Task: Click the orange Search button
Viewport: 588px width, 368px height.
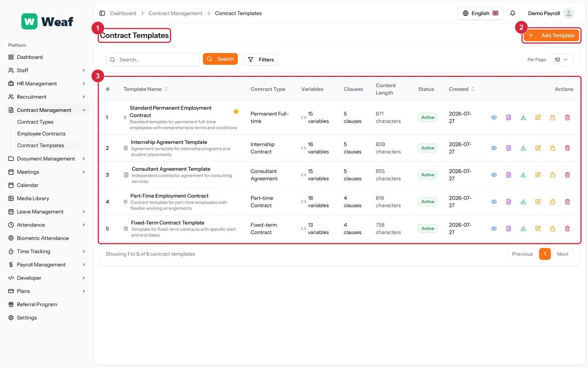Action: point(220,59)
